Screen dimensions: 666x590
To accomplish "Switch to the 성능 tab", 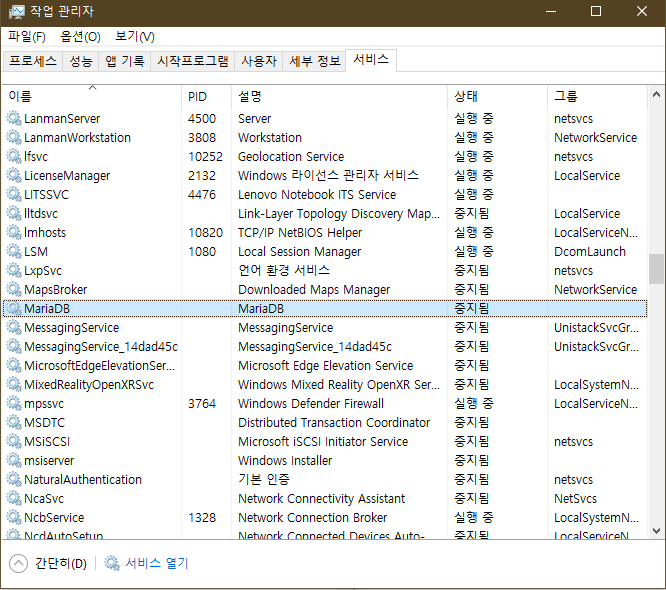I will click(x=81, y=61).
